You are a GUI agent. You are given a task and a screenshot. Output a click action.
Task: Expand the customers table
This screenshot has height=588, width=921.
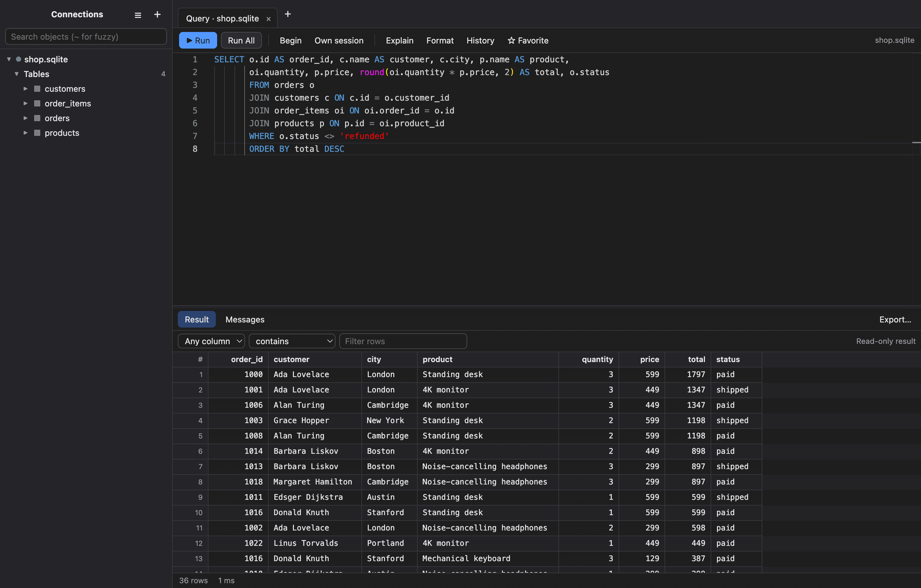[25, 89]
